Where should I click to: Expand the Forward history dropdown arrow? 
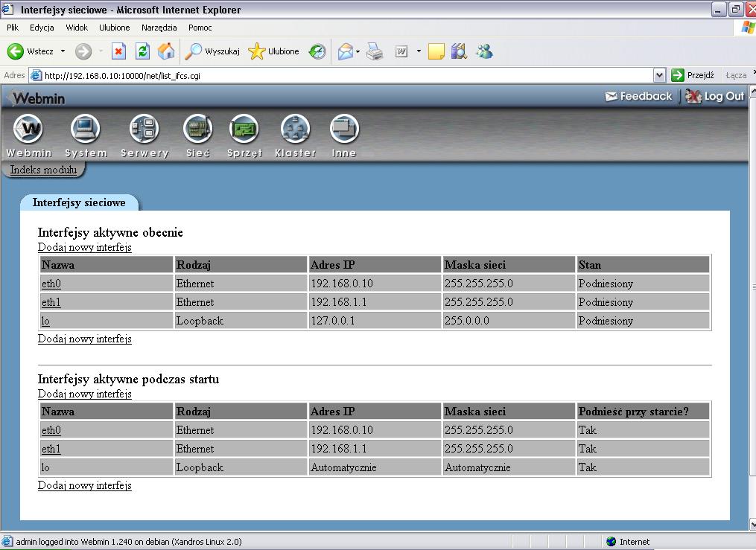(101, 51)
